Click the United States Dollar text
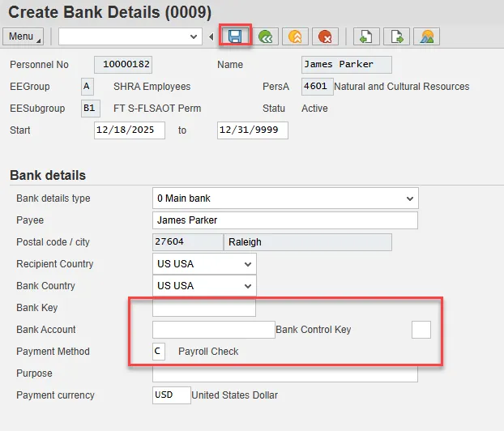Image resolution: width=504 pixels, height=431 pixels. 235,395
